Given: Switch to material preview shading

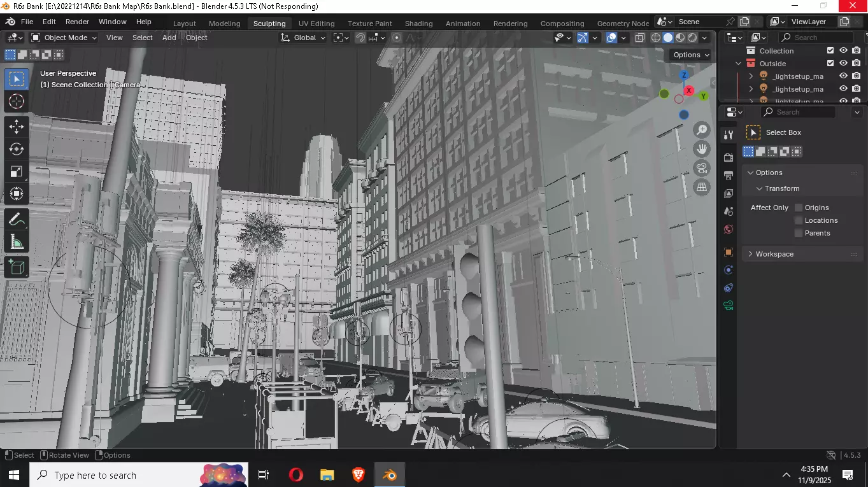Looking at the screenshot, I should 680,38.
